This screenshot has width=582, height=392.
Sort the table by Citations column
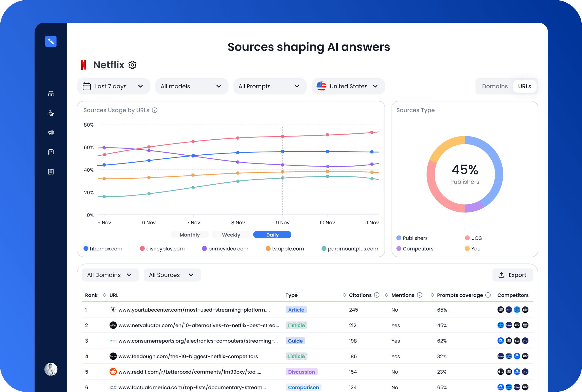tap(345, 295)
